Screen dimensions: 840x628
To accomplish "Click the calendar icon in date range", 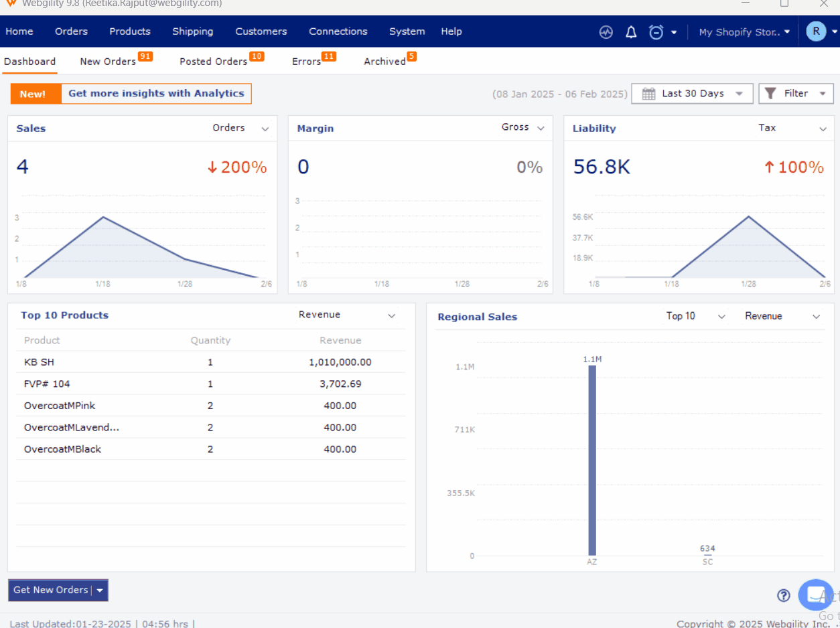I will point(648,94).
